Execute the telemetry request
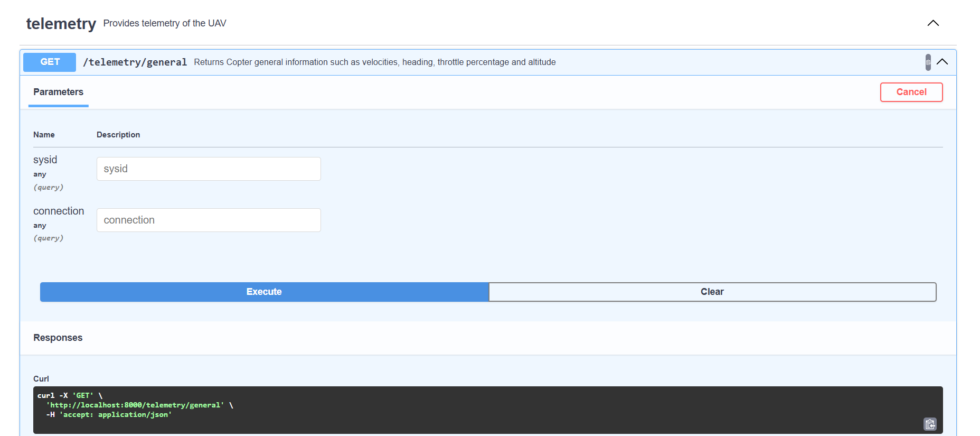The height and width of the screenshot is (436, 980). point(264,292)
